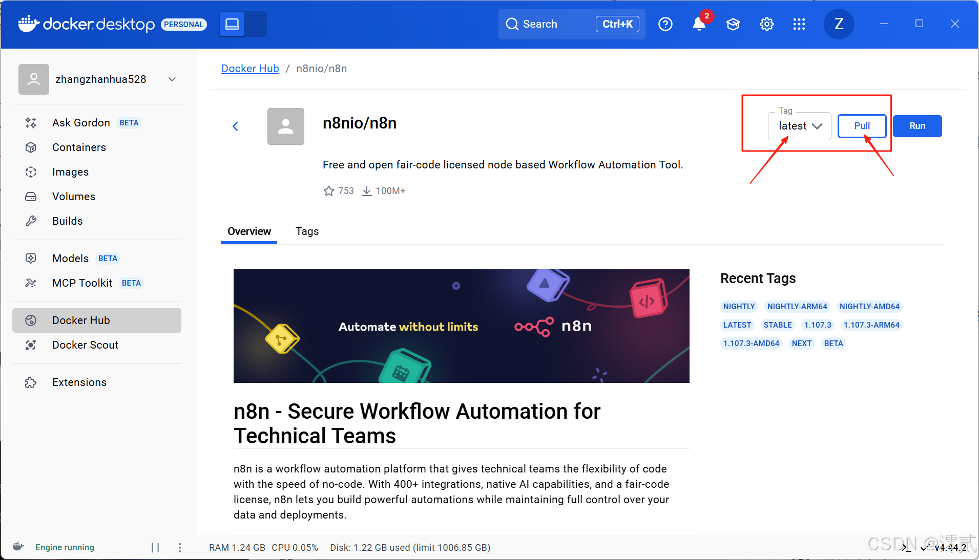The image size is (979, 560).
Task: Click the 1.107.3 tag chip
Action: tap(818, 325)
